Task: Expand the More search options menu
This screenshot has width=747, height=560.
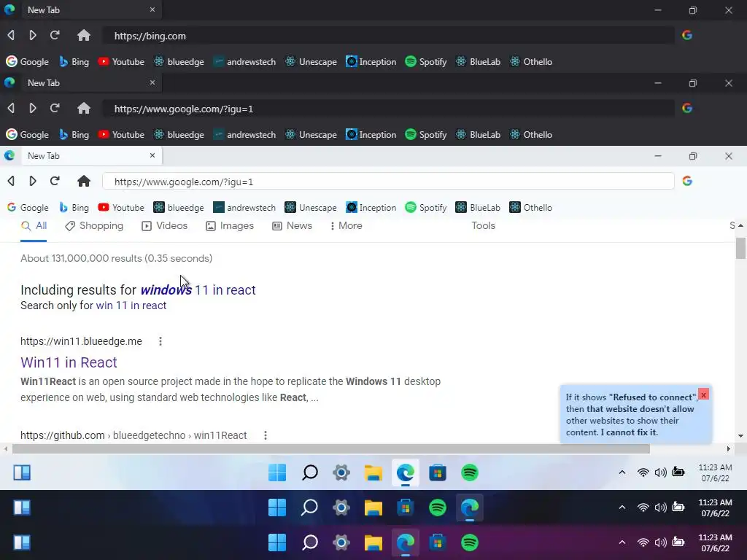Action: tap(347, 226)
